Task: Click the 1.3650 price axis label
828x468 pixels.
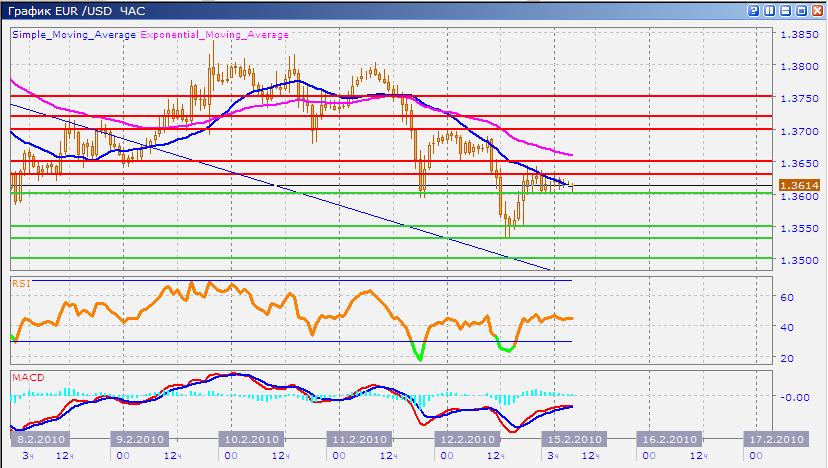Action: click(x=799, y=163)
